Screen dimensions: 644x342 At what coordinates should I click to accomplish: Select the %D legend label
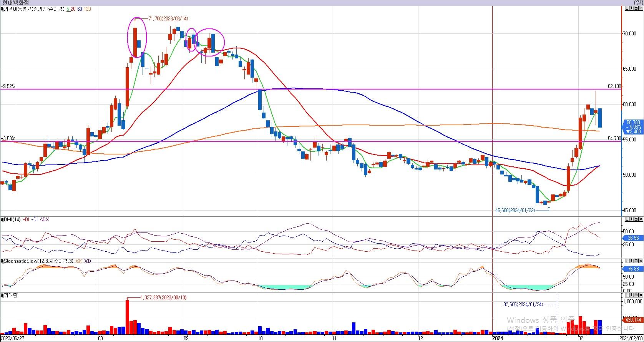[x=88, y=261]
